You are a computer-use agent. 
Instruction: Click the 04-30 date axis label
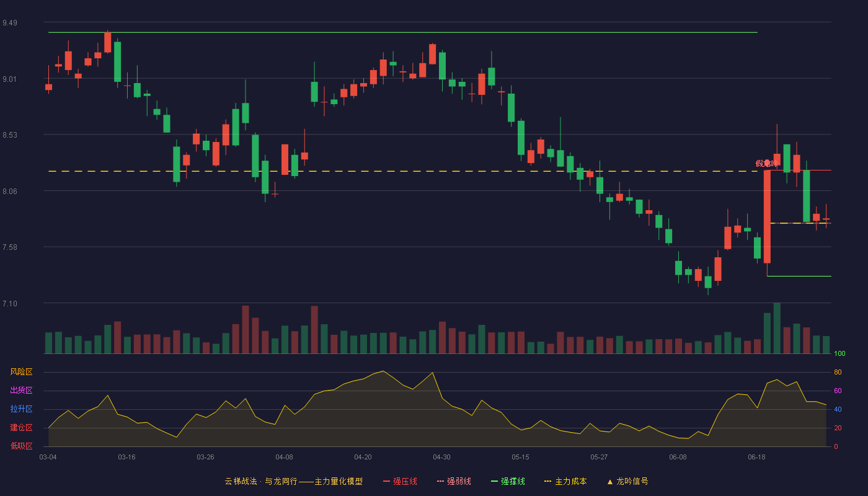441,457
